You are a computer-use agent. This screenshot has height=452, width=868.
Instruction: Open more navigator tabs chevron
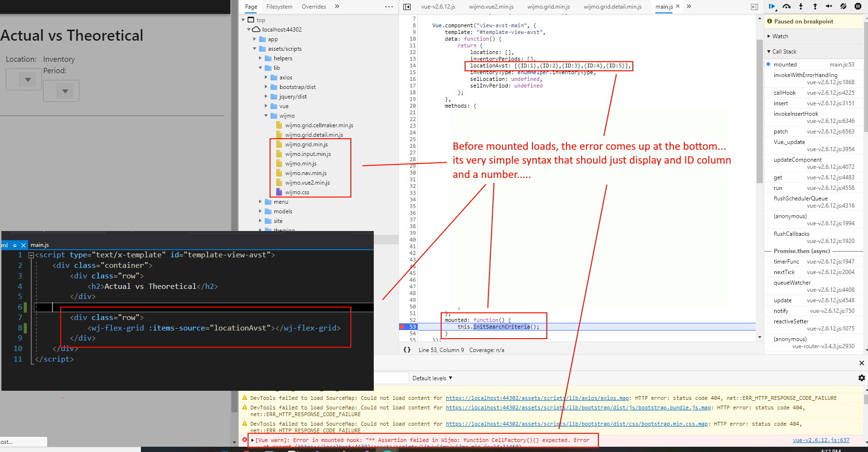click(x=337, y=6)
